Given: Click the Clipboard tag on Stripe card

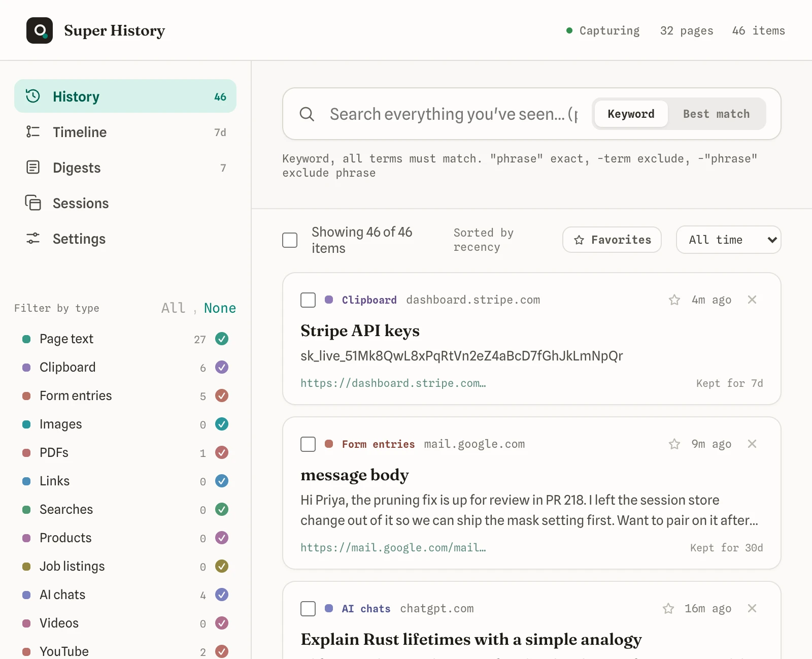Looking at the screenshot, I should [369, 300].
